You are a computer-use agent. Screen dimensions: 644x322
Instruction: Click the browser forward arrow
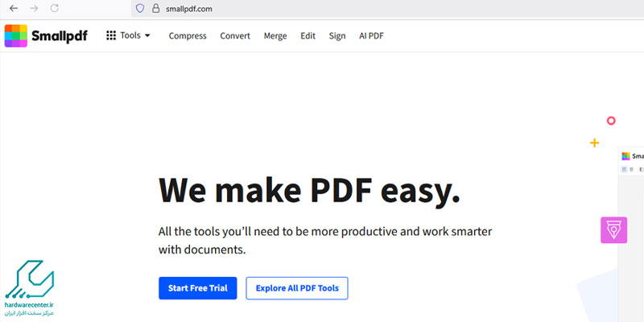coord(34,8)
